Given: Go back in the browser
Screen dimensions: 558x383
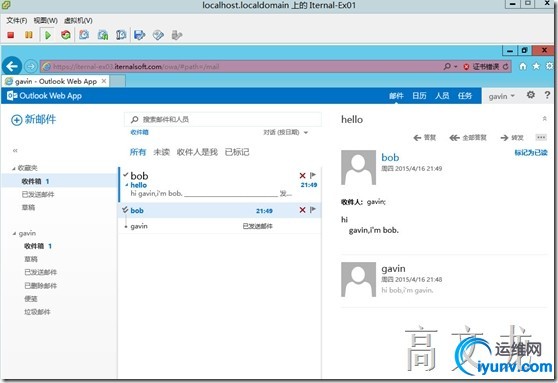Looking at the screenshot, I should click(x=12, y=66).
